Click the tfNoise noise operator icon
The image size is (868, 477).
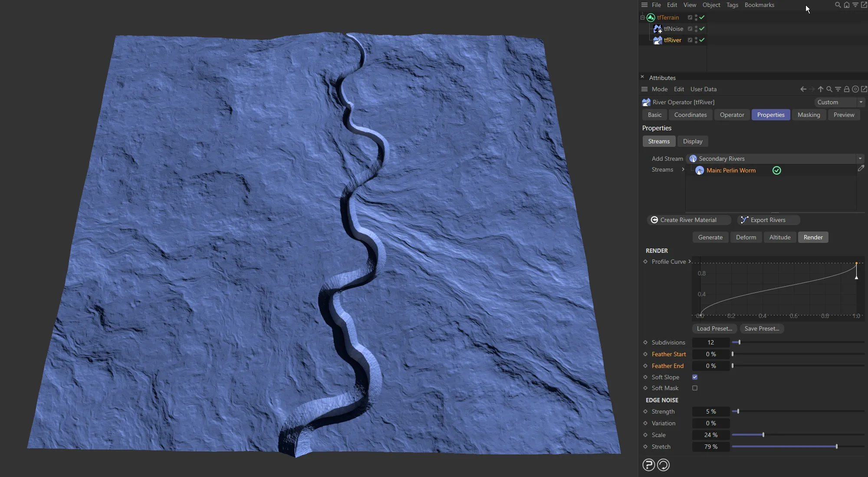tap(657, 29)
